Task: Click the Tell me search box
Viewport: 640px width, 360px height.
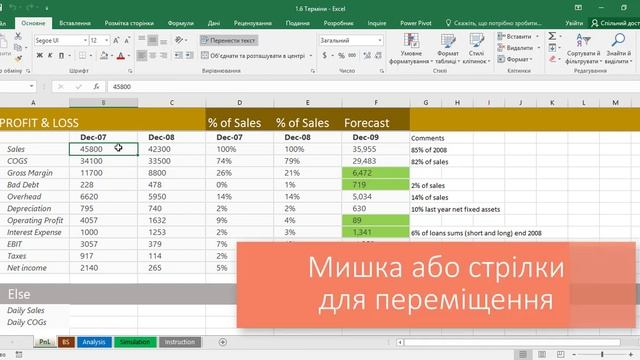Action: [494, 23]
